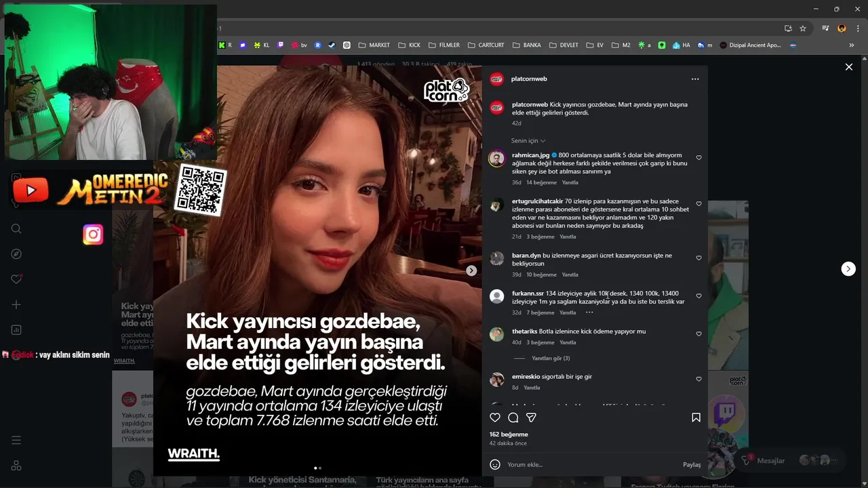Image resolution: width=868 pixels, height=488 pixels.
Task: Open Chrome's three-dot menu
Action: [x=859, y=28]
